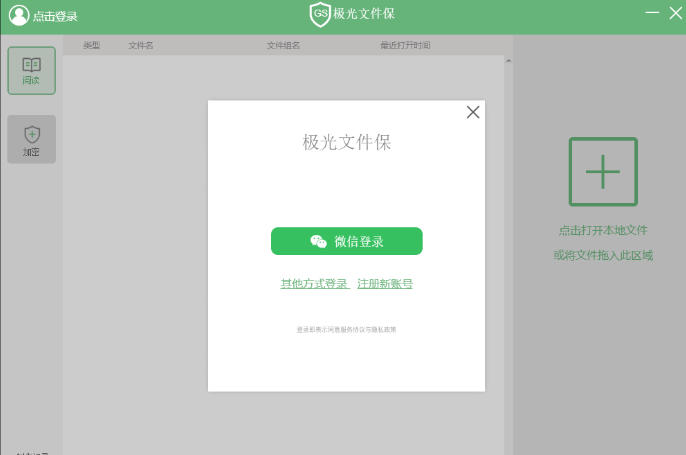The height and width of the screenshot is (455, 686).
Task: Open the service agreement text at dialog bottom
Action: [x=346, y=329]
